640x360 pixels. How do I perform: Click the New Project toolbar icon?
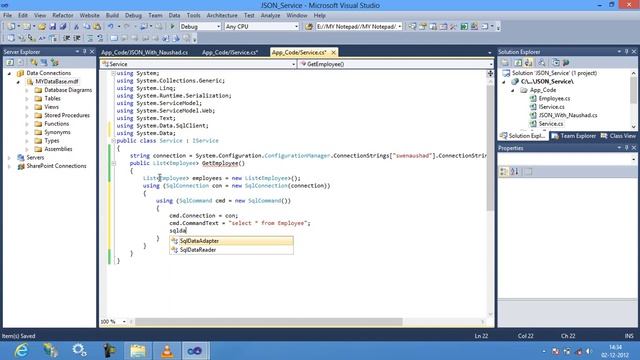click(x=11, y=27)
